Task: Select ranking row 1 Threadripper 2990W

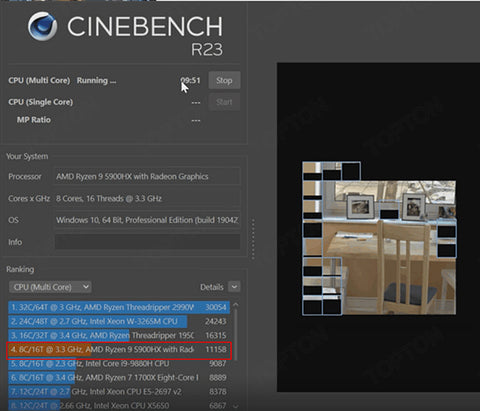Action: pos(119,307)
